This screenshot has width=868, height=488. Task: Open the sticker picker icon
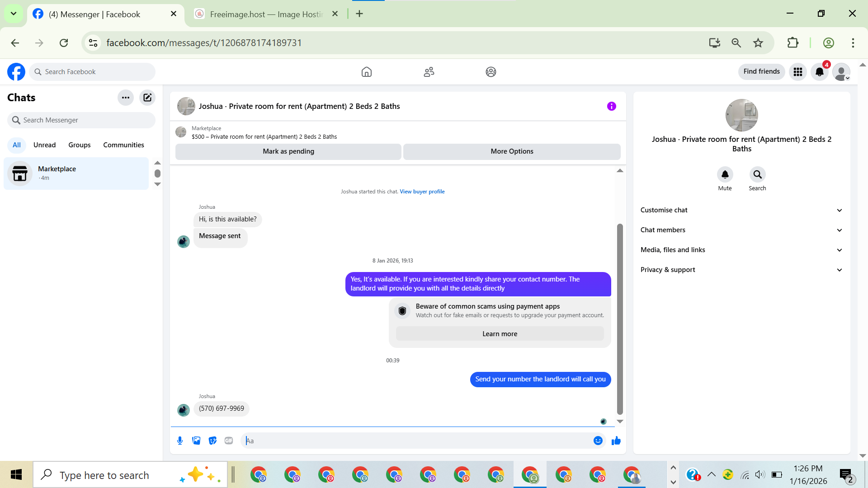212,441
